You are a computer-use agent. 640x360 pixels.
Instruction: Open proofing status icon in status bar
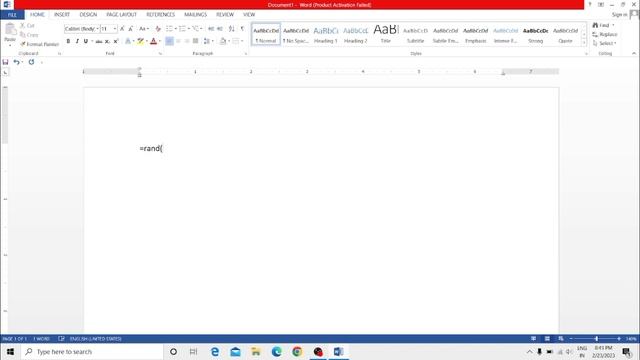(61, 339)
